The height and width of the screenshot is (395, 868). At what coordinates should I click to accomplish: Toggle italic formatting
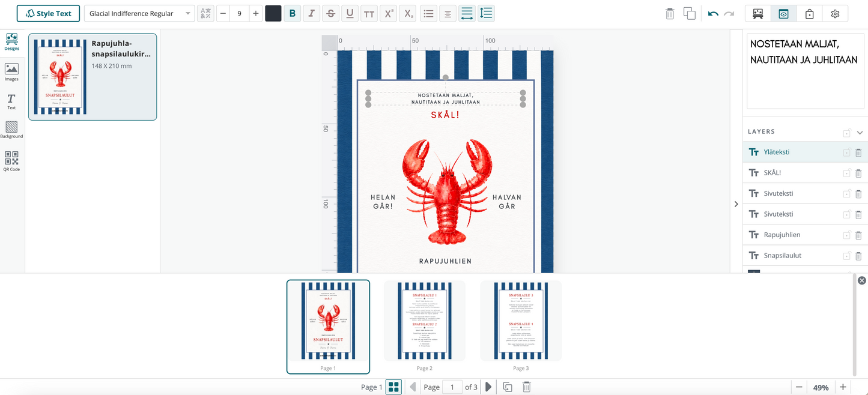[311, 13]
